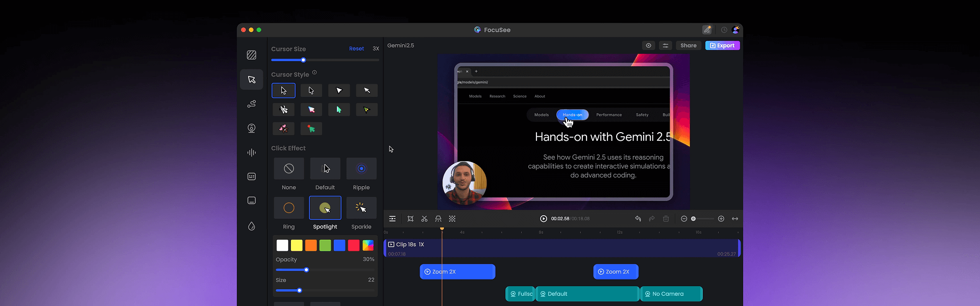The image size is (980, 306).
Task: Open the Audio waveform sidebar panel
Action: pyautogui.click(x=252, y=152)
